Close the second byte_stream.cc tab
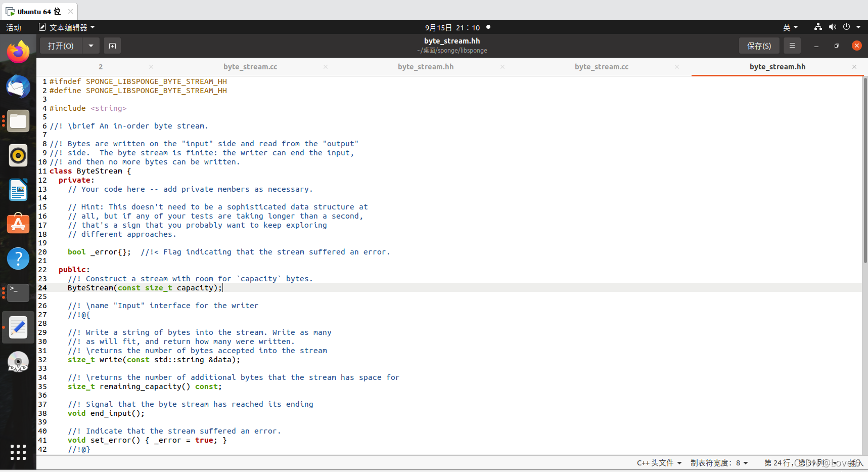Viewport: 868px width, 472px height. tap(677, 67)
